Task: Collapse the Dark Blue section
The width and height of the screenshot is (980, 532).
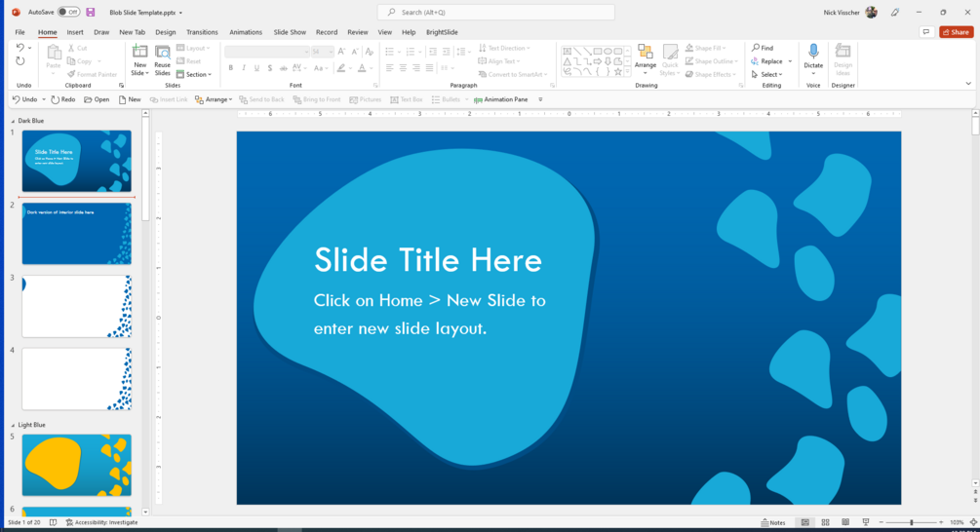Action: [x=13, y=121]
